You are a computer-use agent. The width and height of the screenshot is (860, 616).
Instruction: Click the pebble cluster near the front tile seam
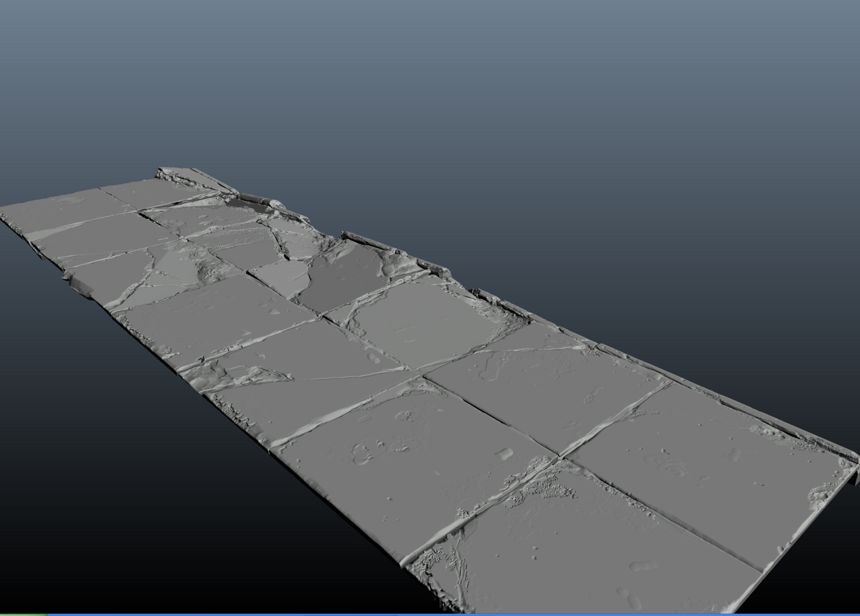[x=547, y=486]
